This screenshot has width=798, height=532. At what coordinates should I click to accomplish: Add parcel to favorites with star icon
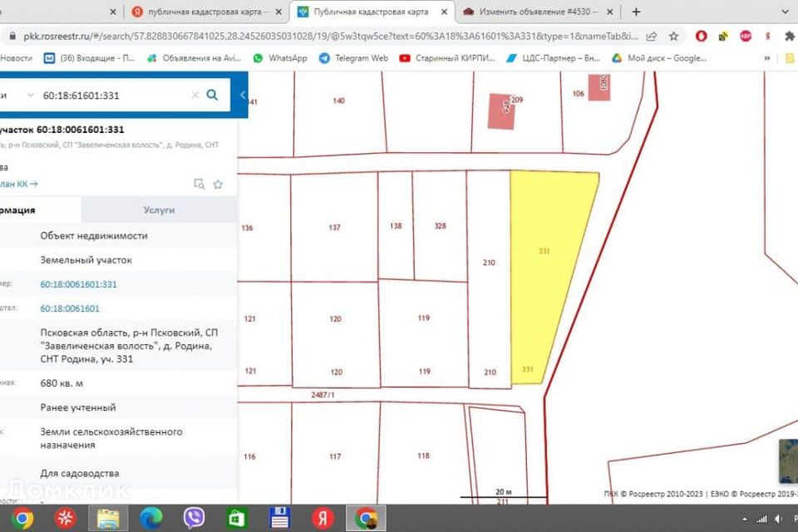click(x=218, y=184)
